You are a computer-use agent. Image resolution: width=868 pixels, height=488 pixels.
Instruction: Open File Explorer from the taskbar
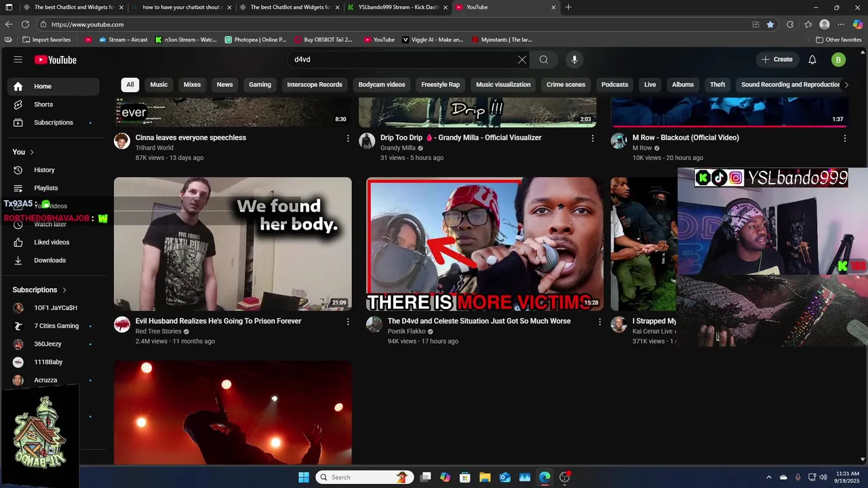coord(485,477)
